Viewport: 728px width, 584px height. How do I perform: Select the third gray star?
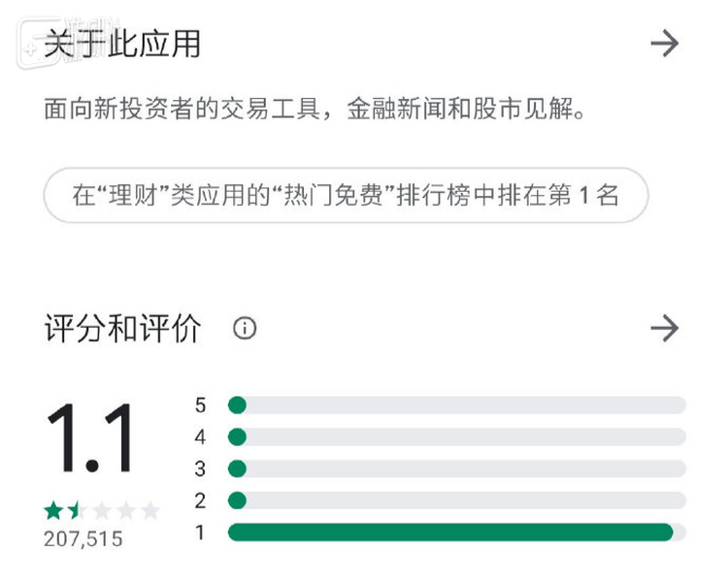pos(101,510)
